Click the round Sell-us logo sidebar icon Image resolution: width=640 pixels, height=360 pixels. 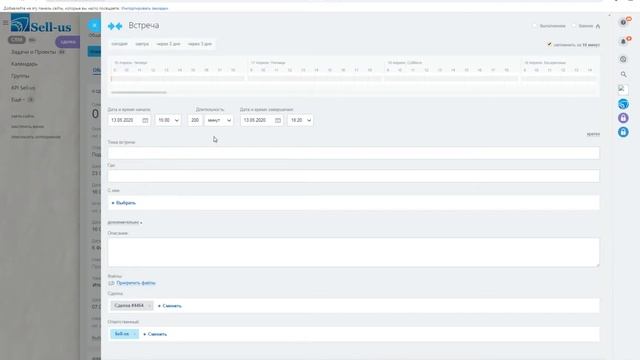623,104
